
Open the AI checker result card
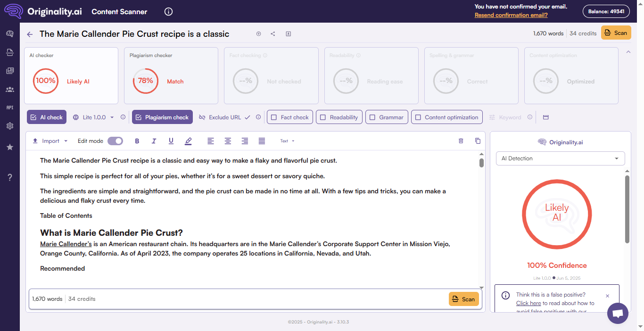point(71,75)
